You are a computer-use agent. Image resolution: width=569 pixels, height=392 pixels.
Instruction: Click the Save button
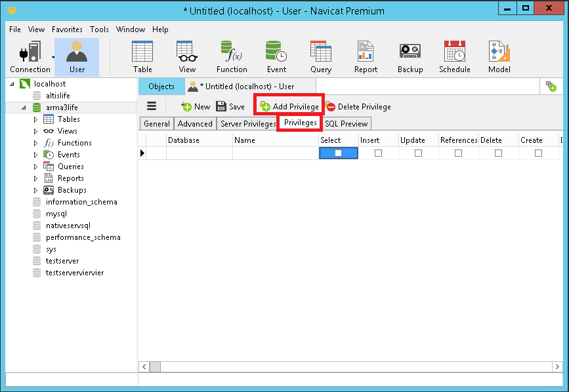click(x=230, y=106)
